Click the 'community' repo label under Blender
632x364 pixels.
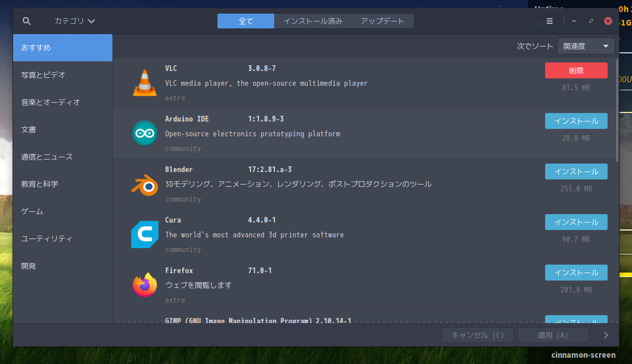pyautogui.click(x=183, y=199)
